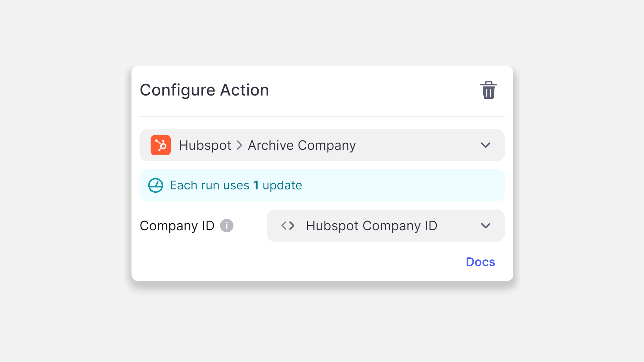Click the 'Configure Action' heading

click(204, 90)
